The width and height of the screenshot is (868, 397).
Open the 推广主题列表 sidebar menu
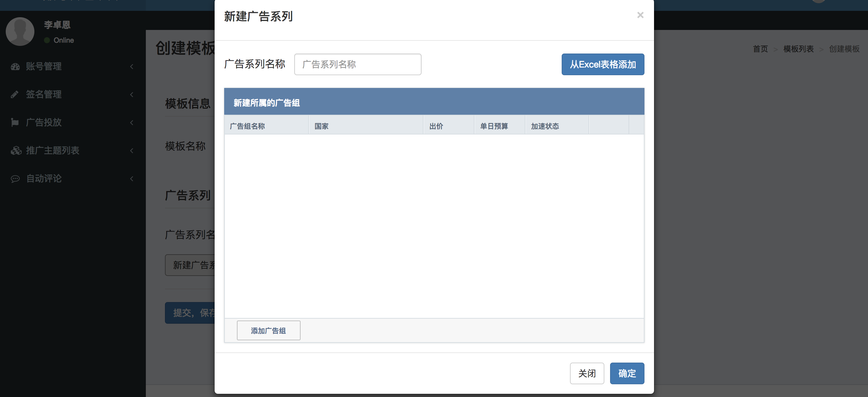[x=73, y=150]
